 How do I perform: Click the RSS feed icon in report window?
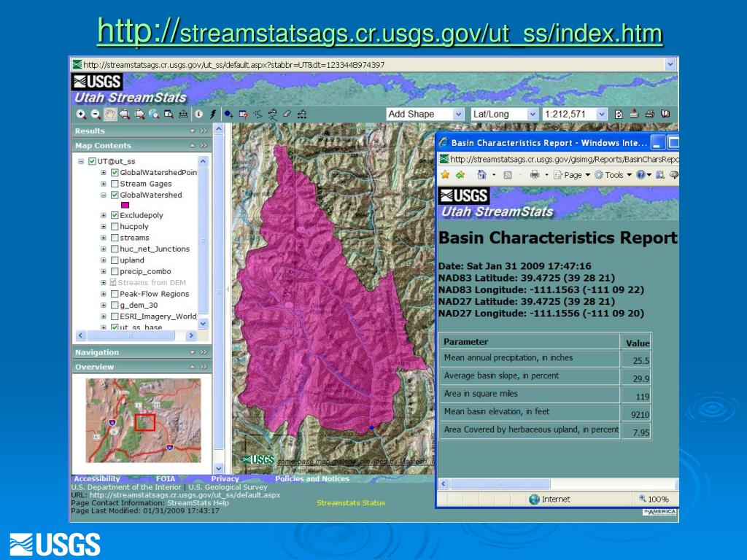pos(508,175)
